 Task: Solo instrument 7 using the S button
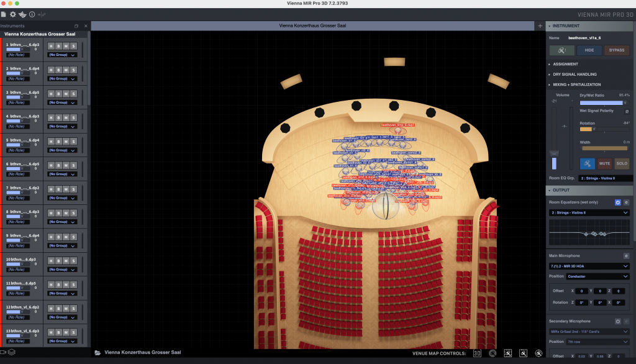(73, 189)
